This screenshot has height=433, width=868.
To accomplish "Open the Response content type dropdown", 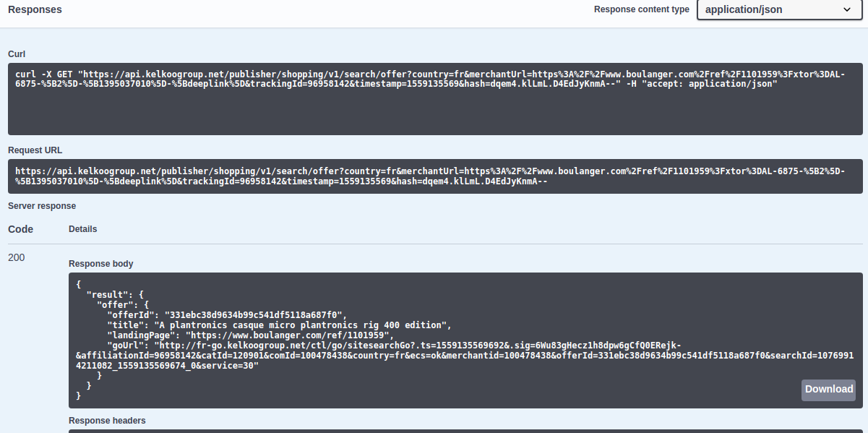I will point(778,10).
